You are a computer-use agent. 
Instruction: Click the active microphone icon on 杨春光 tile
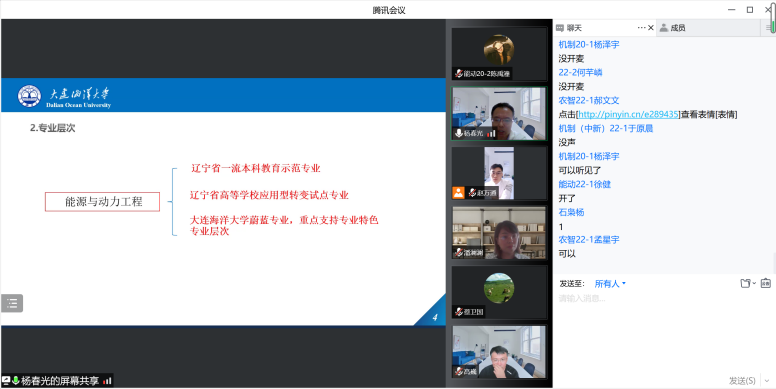tap(459, 133)
